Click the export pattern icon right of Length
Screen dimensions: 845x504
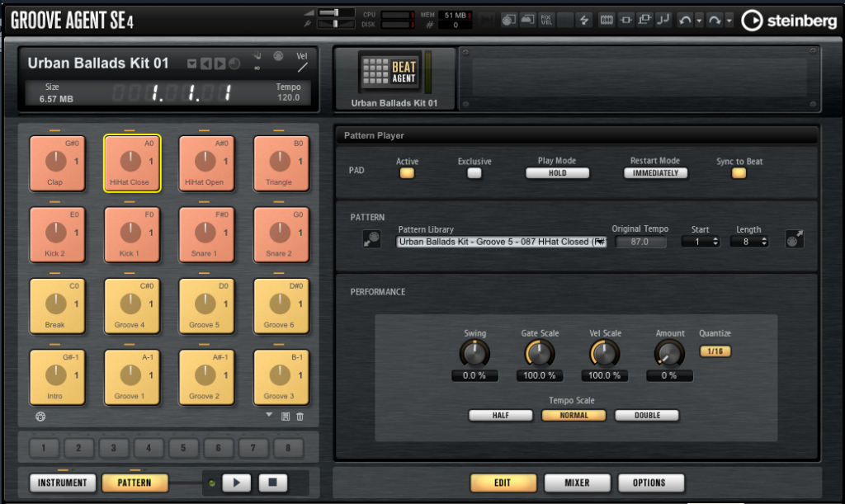(795, 239)
